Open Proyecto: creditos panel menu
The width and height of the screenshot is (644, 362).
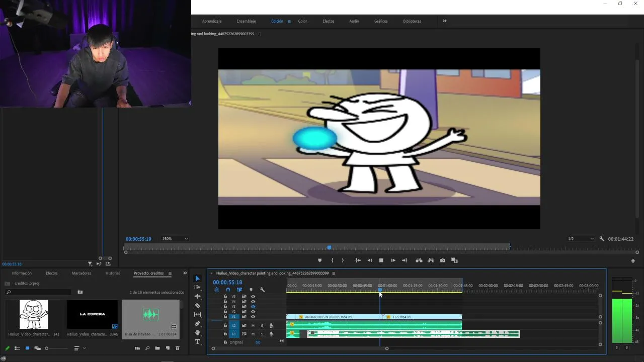[x=170, y=273]
